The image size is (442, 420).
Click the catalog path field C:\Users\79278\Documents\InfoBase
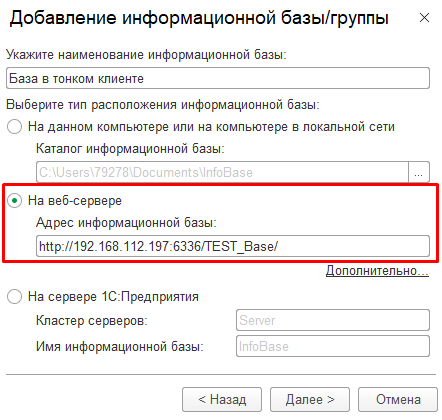222,172
